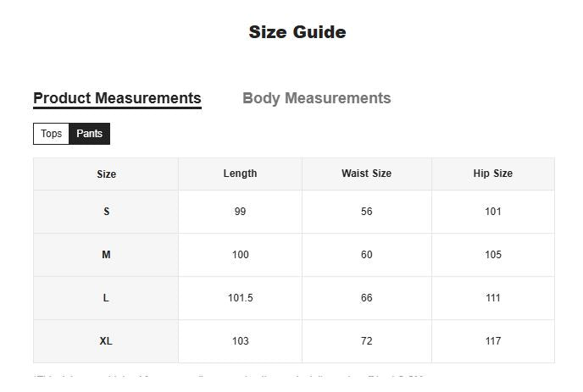Viewport: 583px width, 392px height.
Task: Select the M size row label
Action: [106, 255]
